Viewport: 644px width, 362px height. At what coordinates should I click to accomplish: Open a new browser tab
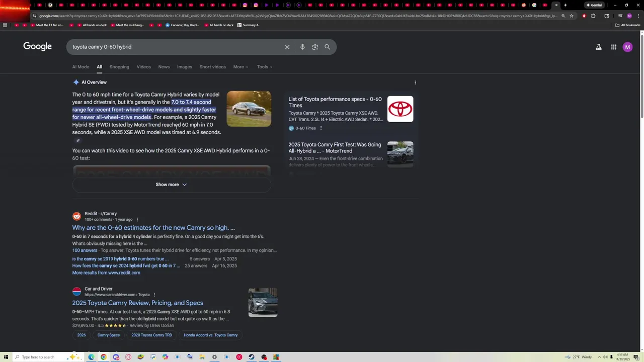point(566,5)
